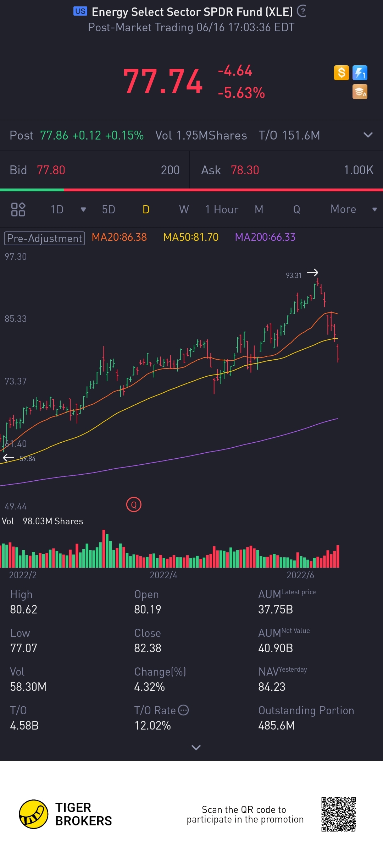Viewport: 383px width, 868px height.
Task: Tap the NAV Yesterday 84.23 value
Action: tap(272, 687)
